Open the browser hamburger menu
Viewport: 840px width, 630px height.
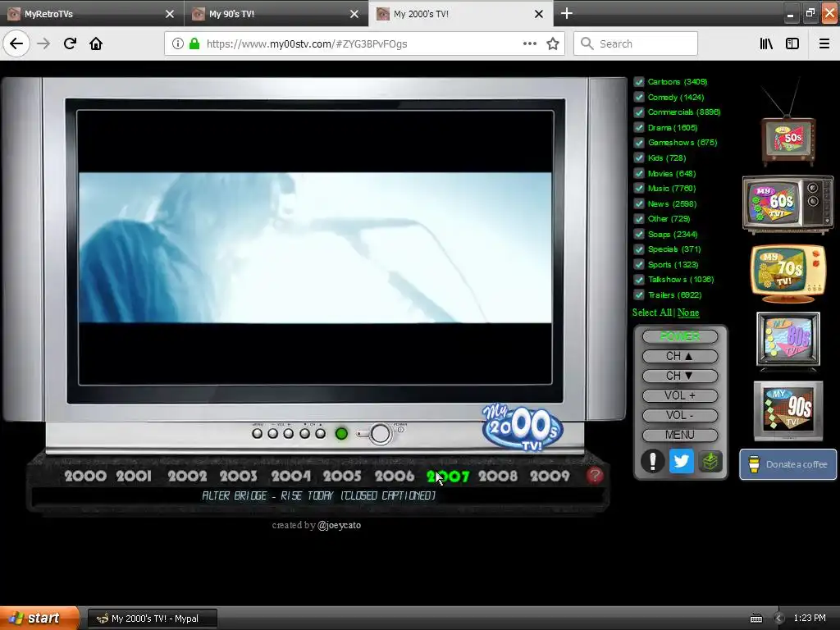click(x=824, y=44)
